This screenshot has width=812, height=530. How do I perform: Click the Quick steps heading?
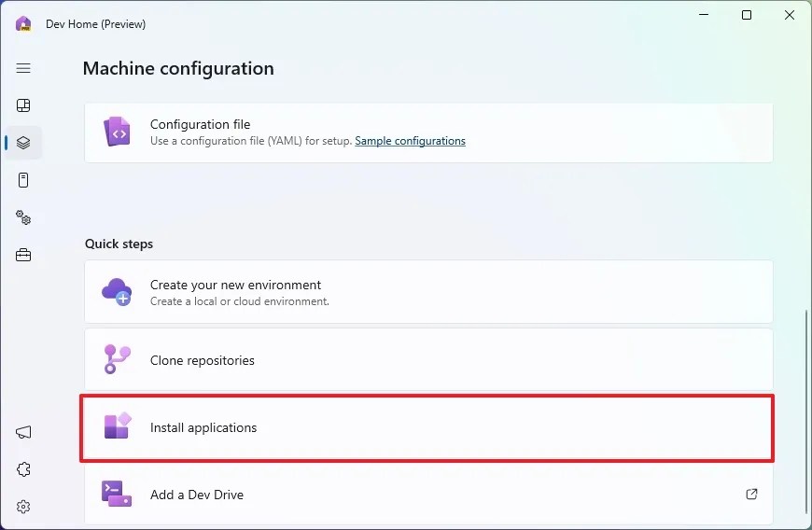tap(119, 244)
